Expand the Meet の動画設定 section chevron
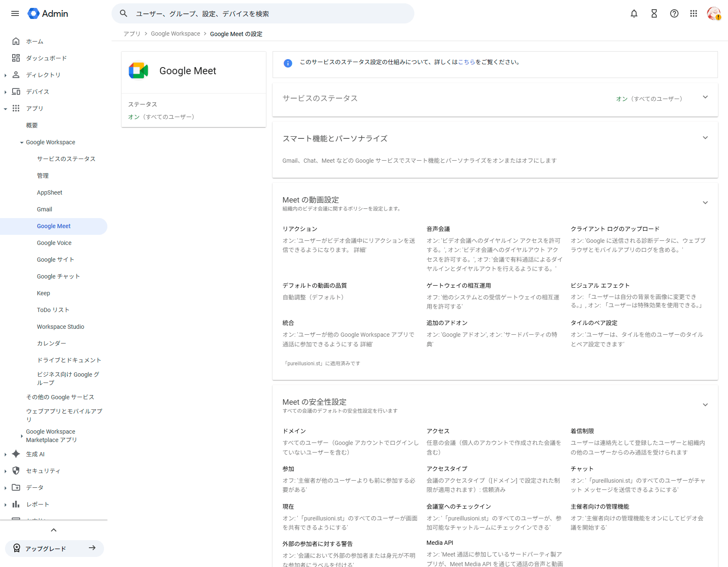The width and height of the screenshot is (728, 567). tap(705, 203)
